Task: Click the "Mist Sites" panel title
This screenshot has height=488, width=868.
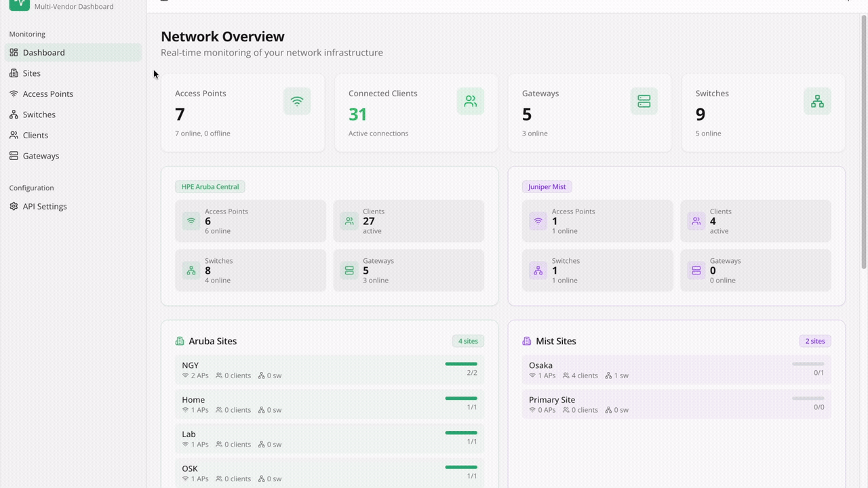Action: [x=556, y=341]
